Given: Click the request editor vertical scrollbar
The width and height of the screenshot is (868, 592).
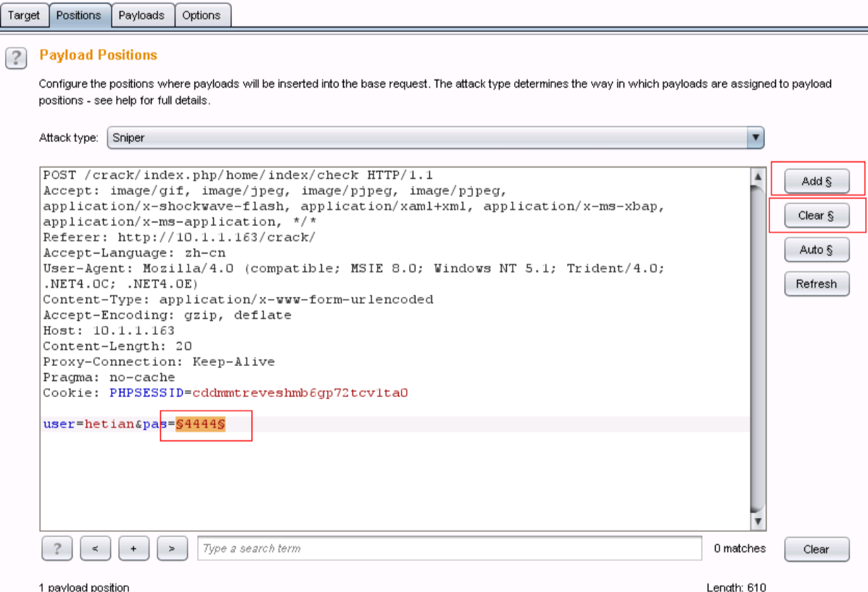Looking at the screenshot, I should 757,349.
